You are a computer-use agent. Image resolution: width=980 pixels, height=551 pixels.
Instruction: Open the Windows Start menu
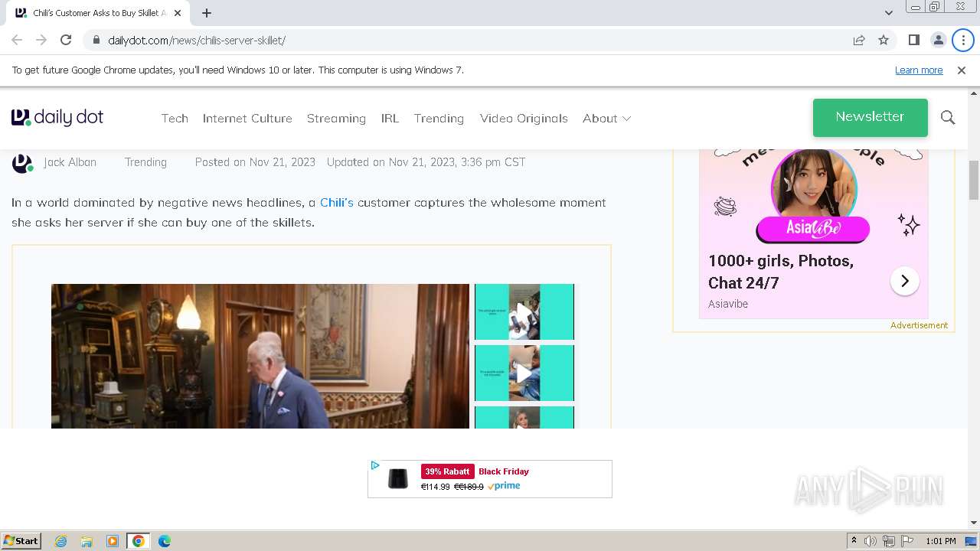pos(21,540)
